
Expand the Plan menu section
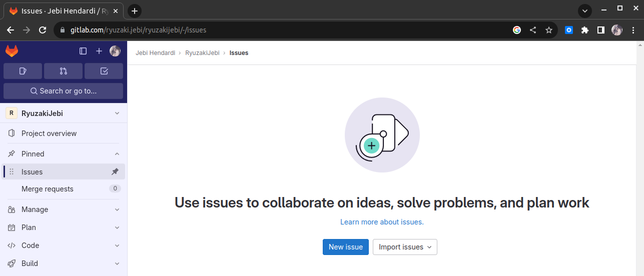[x=117, y=227]
